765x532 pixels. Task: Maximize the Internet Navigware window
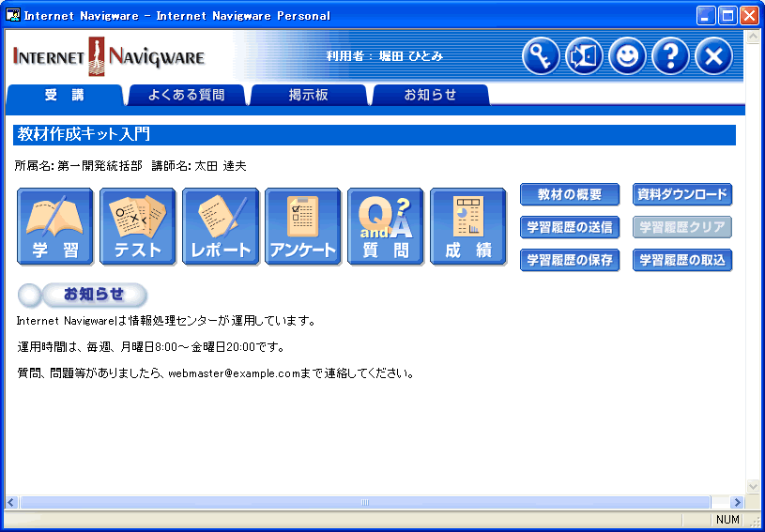727,16
